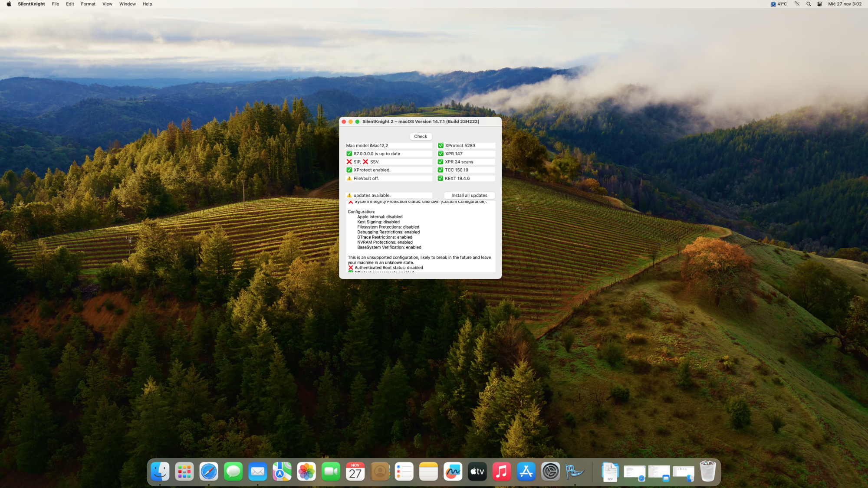This screenshot has height=488, width=868.
Task: Launch Safari from the Dock
Action: point(209,472)
